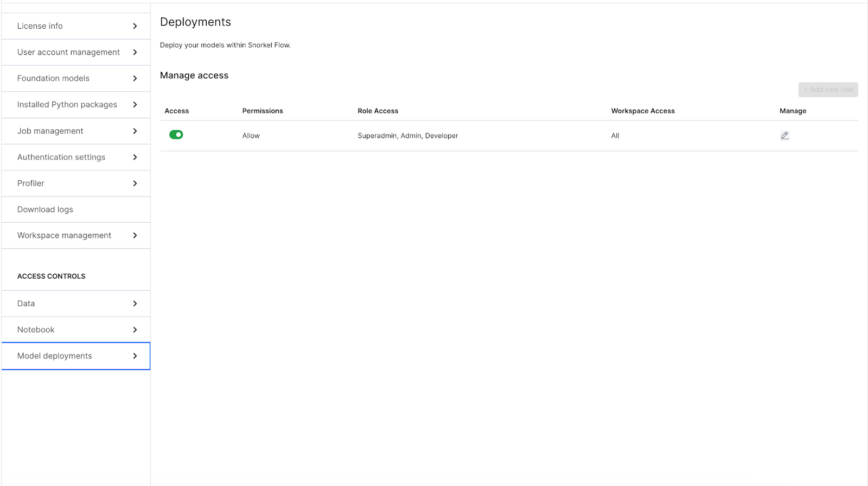
Task: Expand License info chevron
Action: point(135,26)
